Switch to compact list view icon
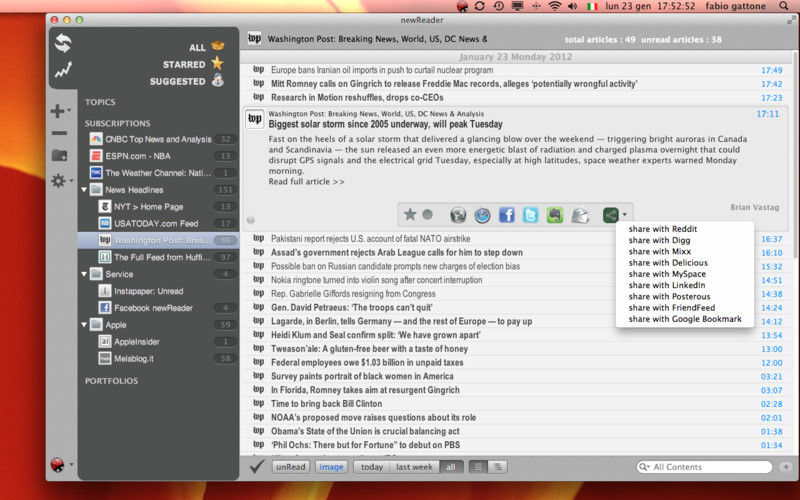This screenshot has width=800, height=500. (x=478, y=467)
